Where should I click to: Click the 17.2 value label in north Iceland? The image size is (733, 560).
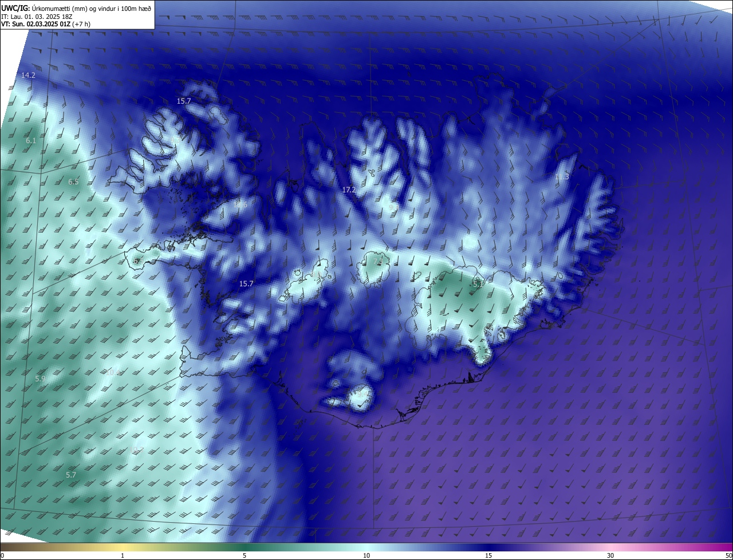pos(349,190)
